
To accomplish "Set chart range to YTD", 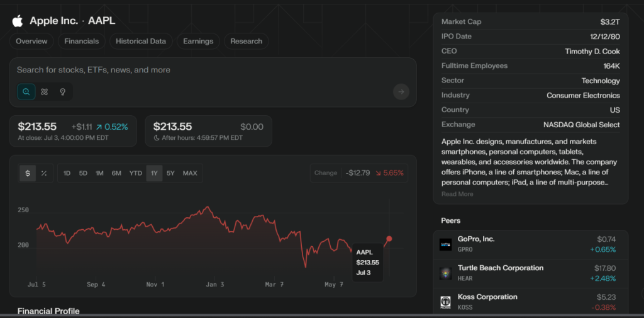I will pos(135,173).
